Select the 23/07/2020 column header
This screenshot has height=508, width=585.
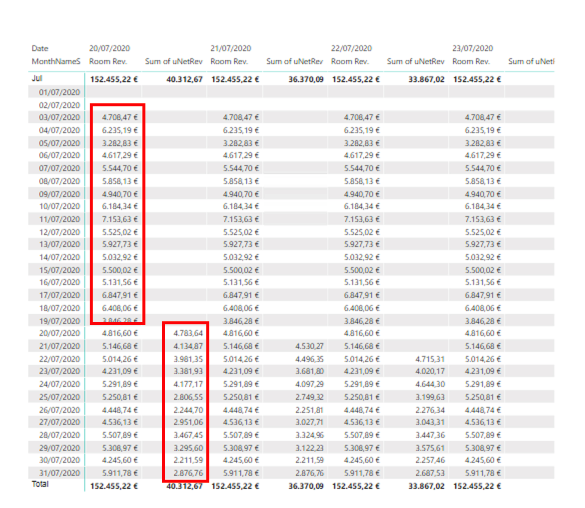coord(473,48)
